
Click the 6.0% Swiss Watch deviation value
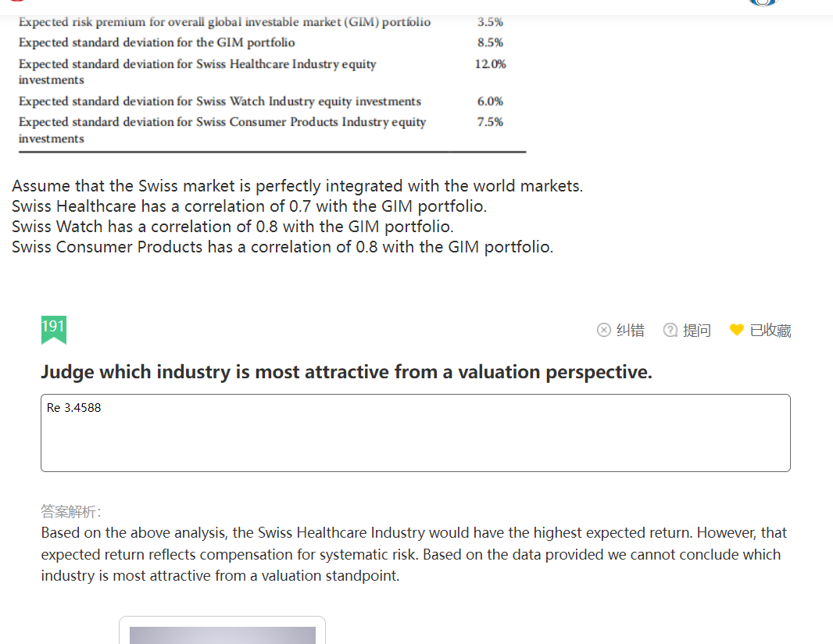[490, 101]
